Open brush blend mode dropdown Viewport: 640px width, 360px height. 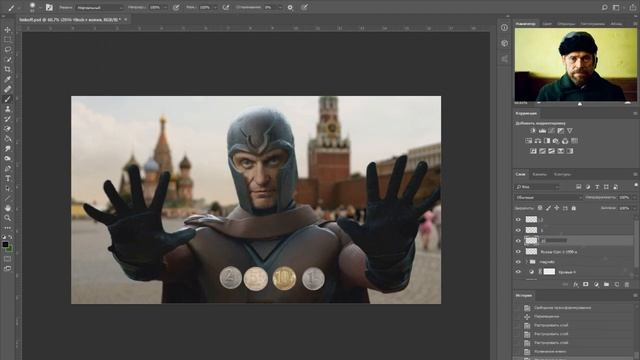point(100,7)
